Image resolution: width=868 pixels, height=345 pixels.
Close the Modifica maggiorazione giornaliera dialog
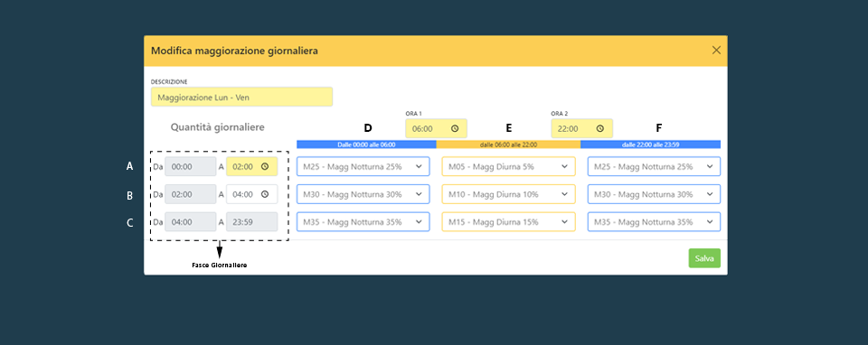pyautogui.click(x=716, y=51)
